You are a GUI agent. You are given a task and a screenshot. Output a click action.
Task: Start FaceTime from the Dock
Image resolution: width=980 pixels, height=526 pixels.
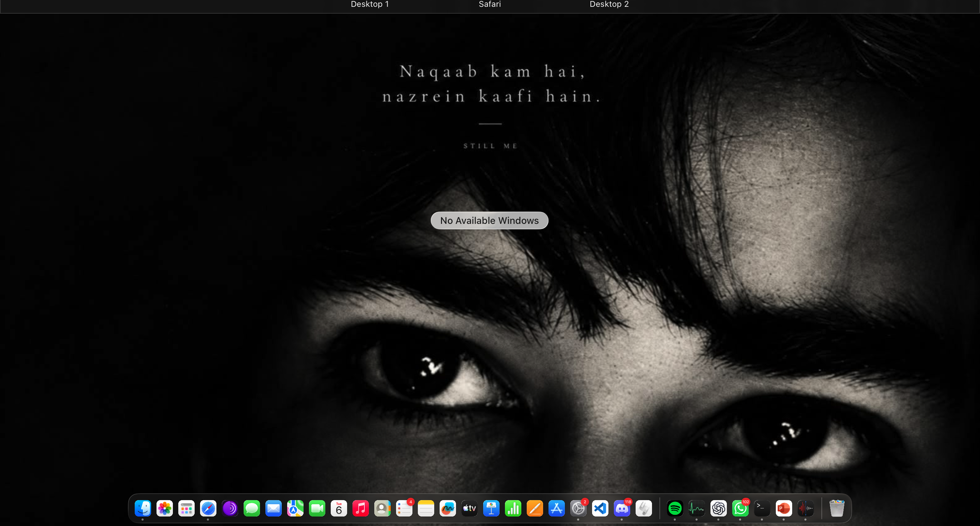click(x=317, y=508)
